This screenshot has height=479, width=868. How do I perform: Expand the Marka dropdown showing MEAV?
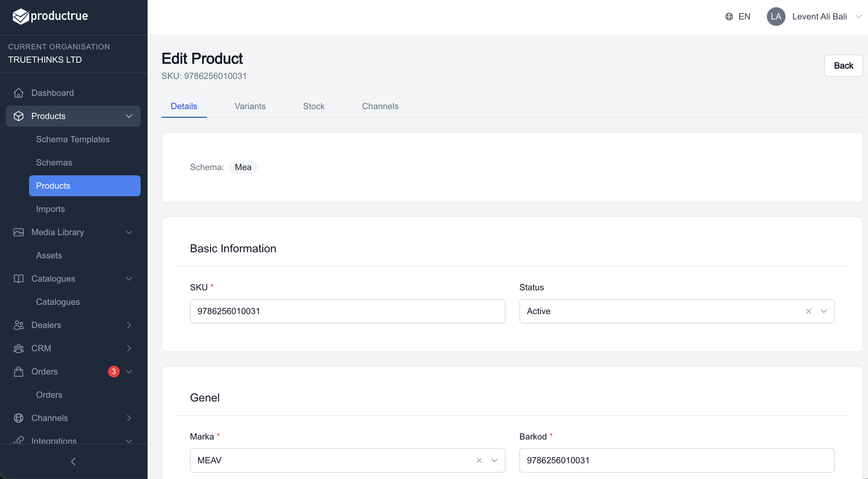click(494, 460)
